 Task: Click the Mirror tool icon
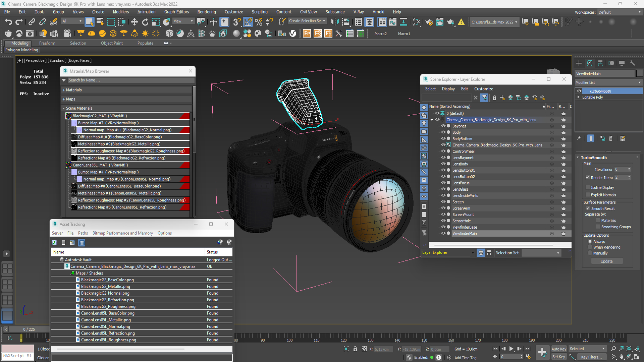coord(335,22)
